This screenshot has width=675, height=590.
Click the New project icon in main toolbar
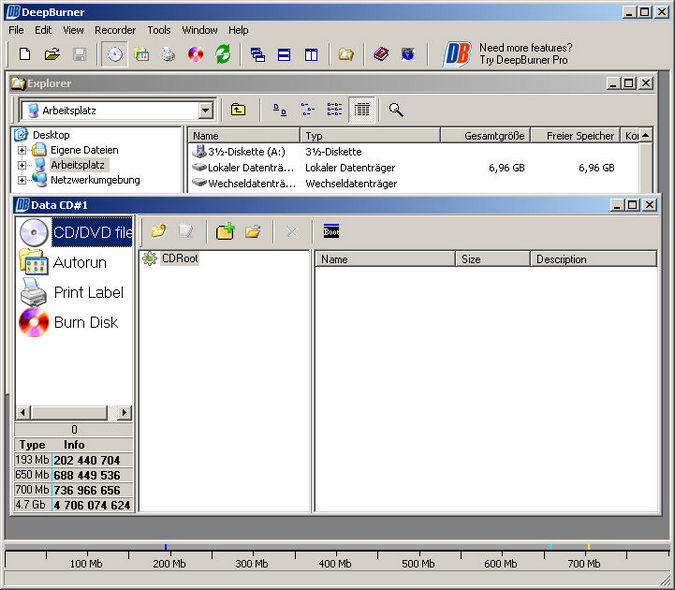click(25, 54)
